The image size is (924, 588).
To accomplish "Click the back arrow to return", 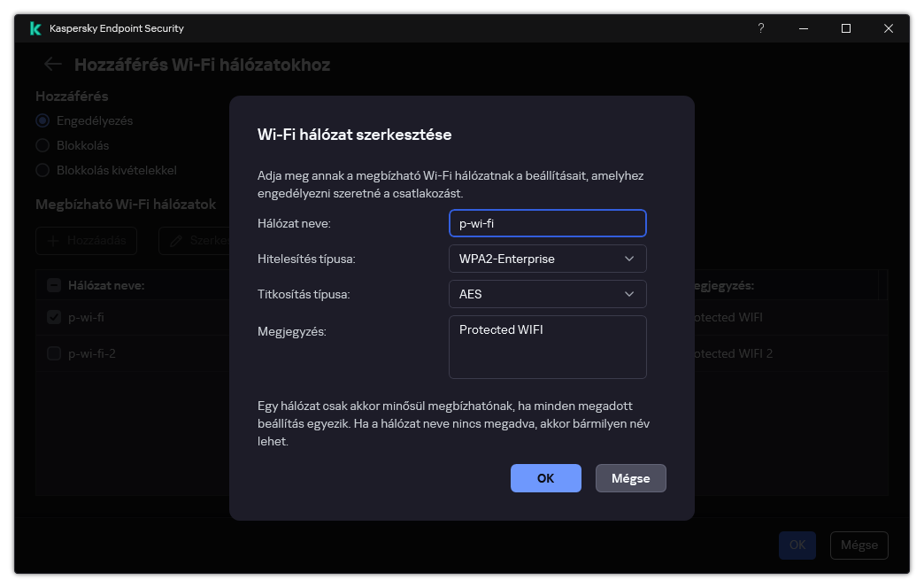I will 52,64.
